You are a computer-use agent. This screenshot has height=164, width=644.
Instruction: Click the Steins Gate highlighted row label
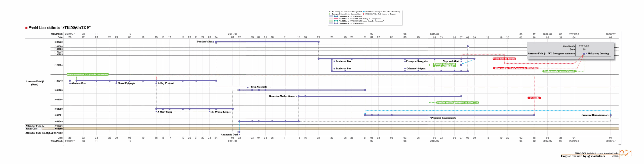pyautogui.click(x=31, y=129)
